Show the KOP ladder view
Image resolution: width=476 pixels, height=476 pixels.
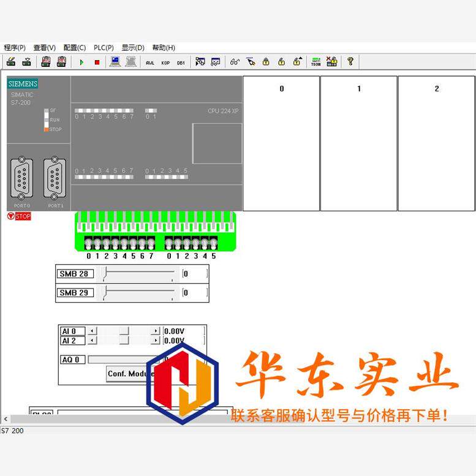pyautogui.click(x=165, y=63)
